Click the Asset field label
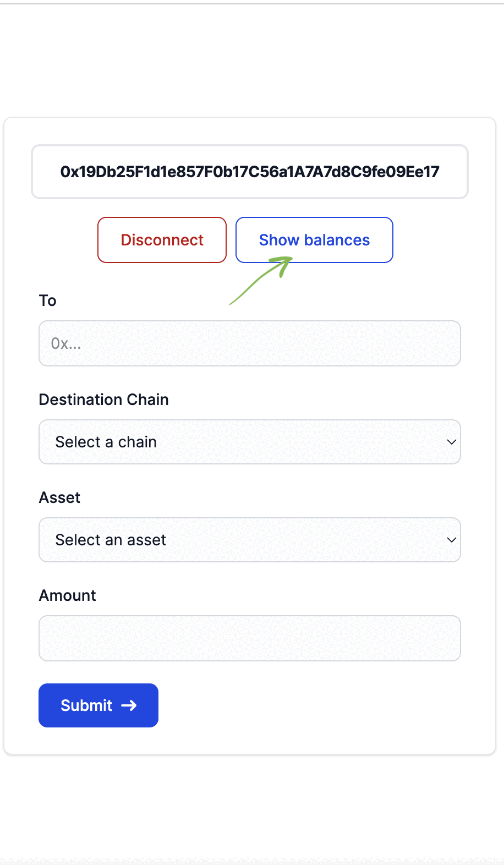This screenshot has width=504, height=865. (59, 497)
